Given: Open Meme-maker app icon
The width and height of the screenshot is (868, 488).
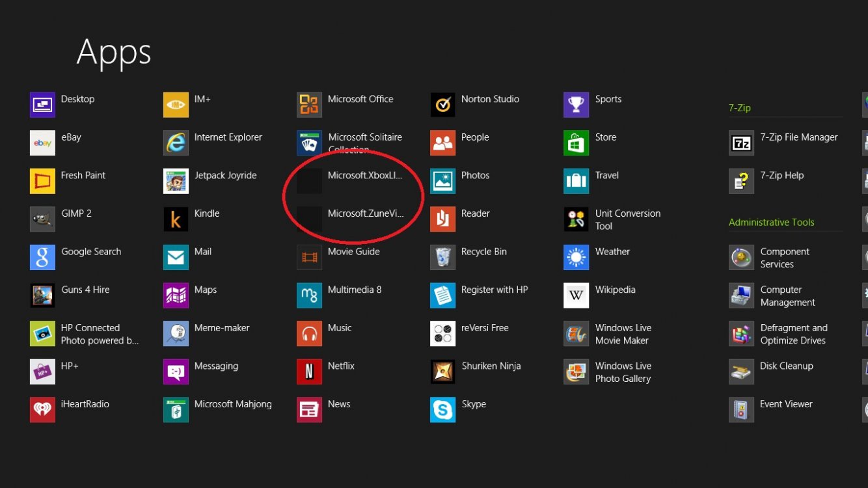Looking at the screenshot, I should (176, 334).
